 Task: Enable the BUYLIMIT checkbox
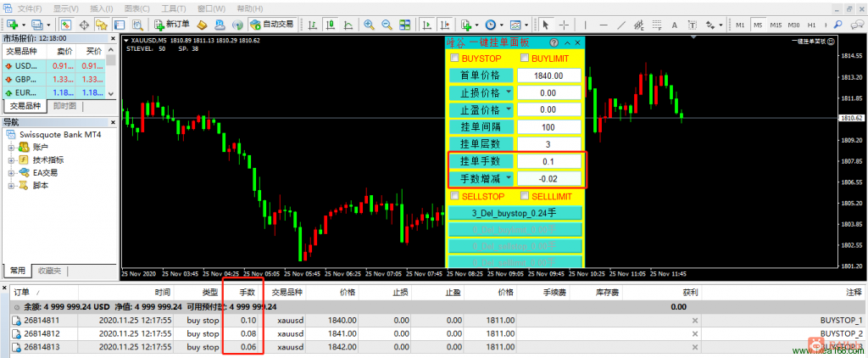click(524, 59)
